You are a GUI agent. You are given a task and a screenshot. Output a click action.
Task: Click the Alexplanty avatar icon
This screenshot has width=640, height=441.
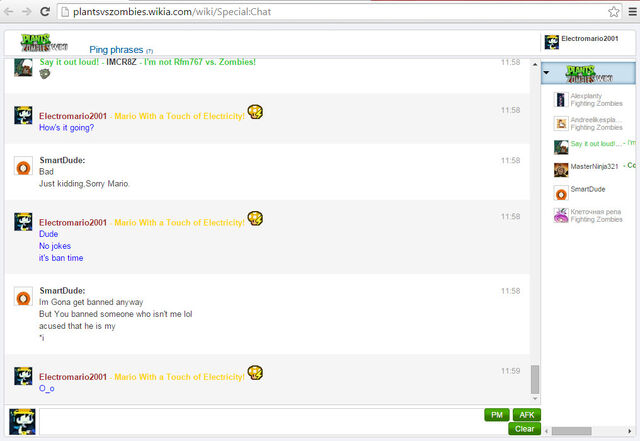point(561,100)
